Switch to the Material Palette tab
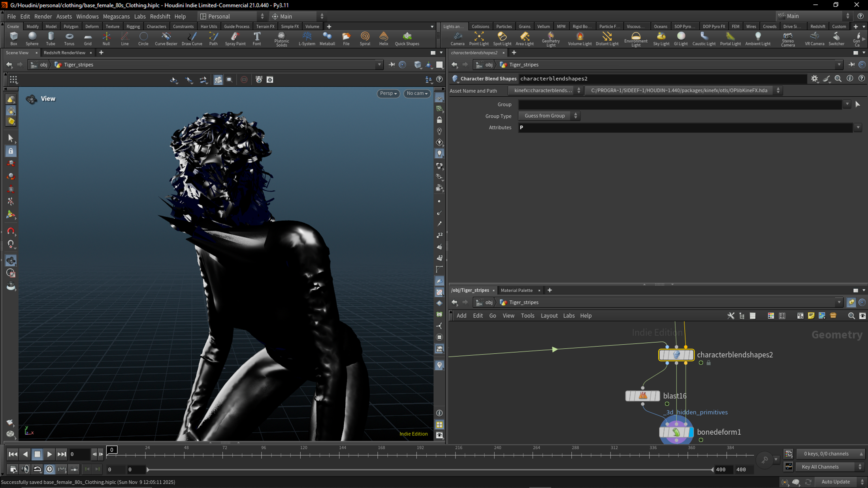Image resolution: width=868 pixels, height=488 pixels. tap(516, 290)
